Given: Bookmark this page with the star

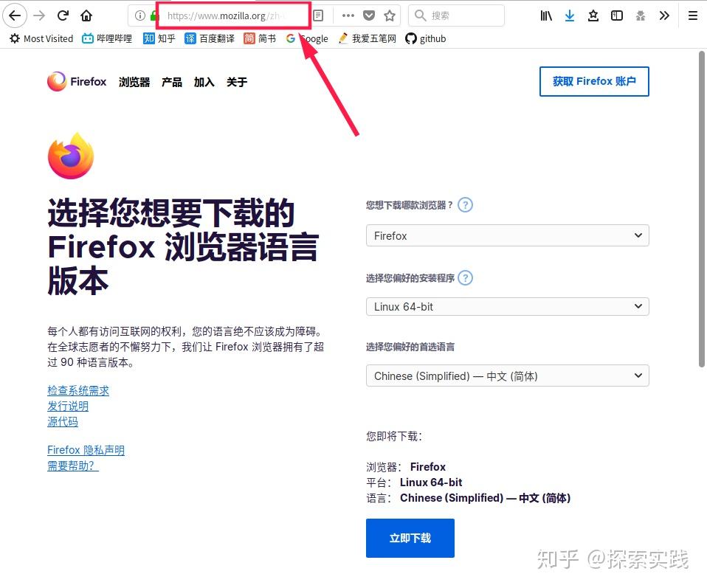Looking at the screenshot, I should coord(390,15).
